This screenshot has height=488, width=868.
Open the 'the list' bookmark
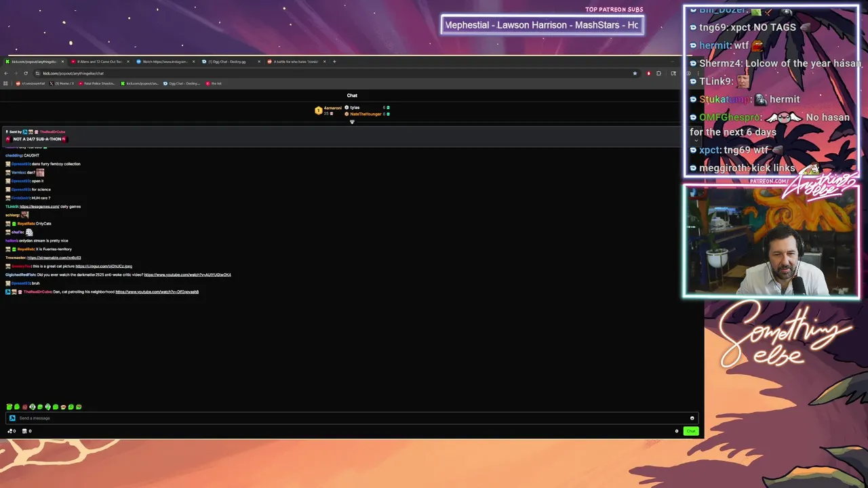[x=214, y=83]
